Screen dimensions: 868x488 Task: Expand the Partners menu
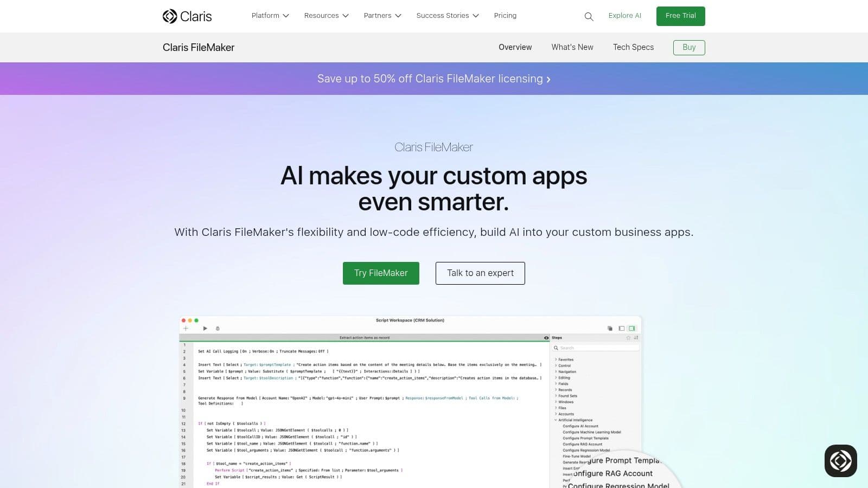click(x=382, y=16)
